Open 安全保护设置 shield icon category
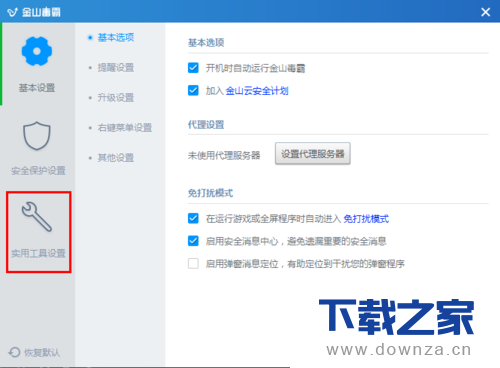Image resolution: width=500 pixels, height=368 pixels. [37, 136]
